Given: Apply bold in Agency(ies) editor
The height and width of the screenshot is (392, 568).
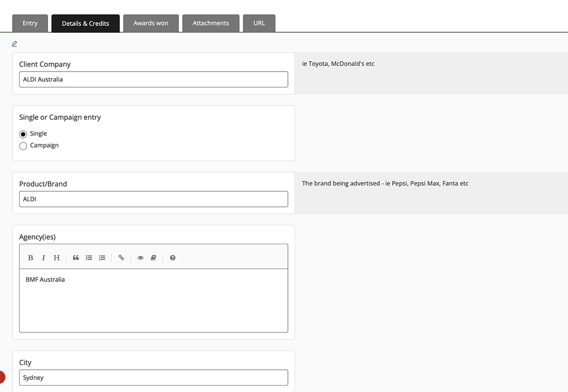Looking at the screenshot, I should (31, 258).
